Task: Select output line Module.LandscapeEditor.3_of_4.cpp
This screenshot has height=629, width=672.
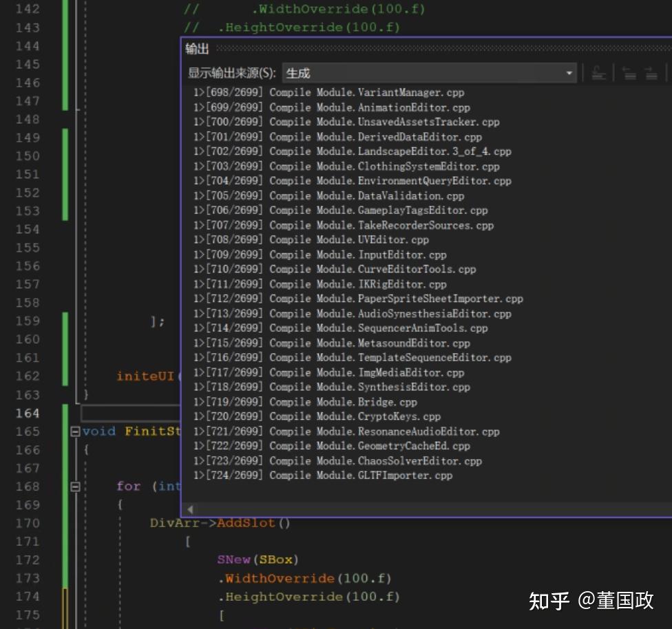Action: (x=353, y=151)
